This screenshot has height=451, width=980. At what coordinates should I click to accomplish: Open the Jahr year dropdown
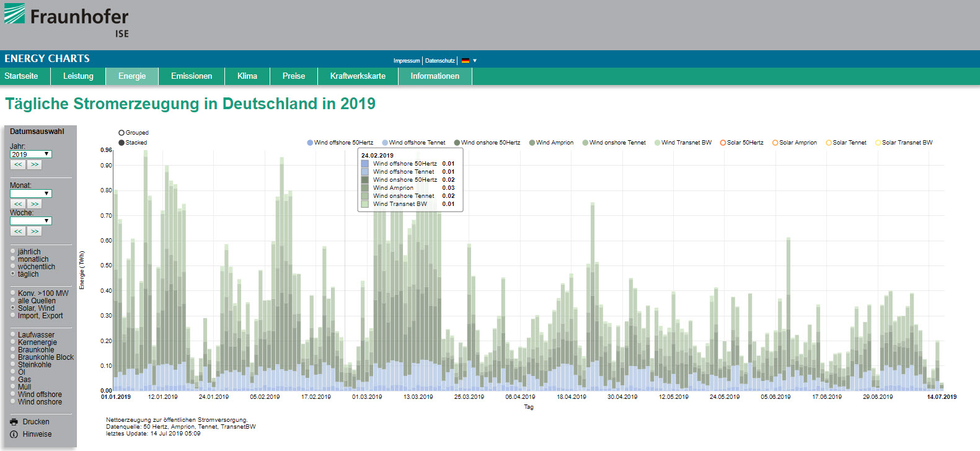[30, 154]
